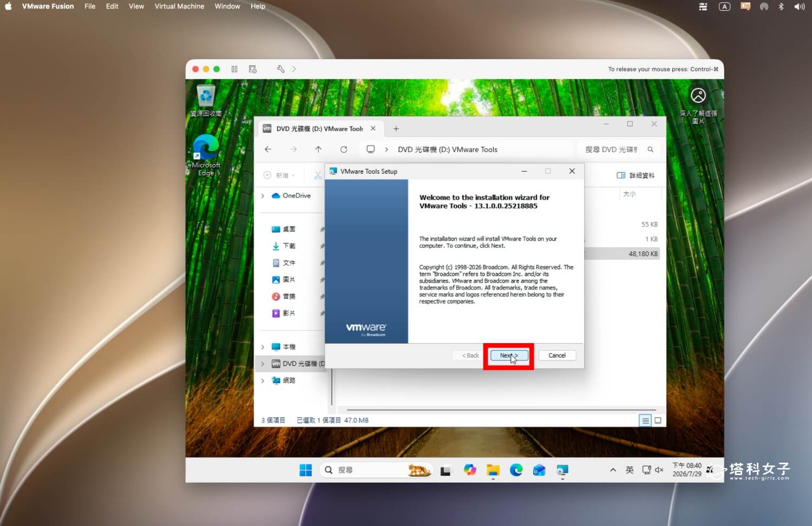Open the Window menu
This screenshot has width=812, height=526.
point(227,6)
